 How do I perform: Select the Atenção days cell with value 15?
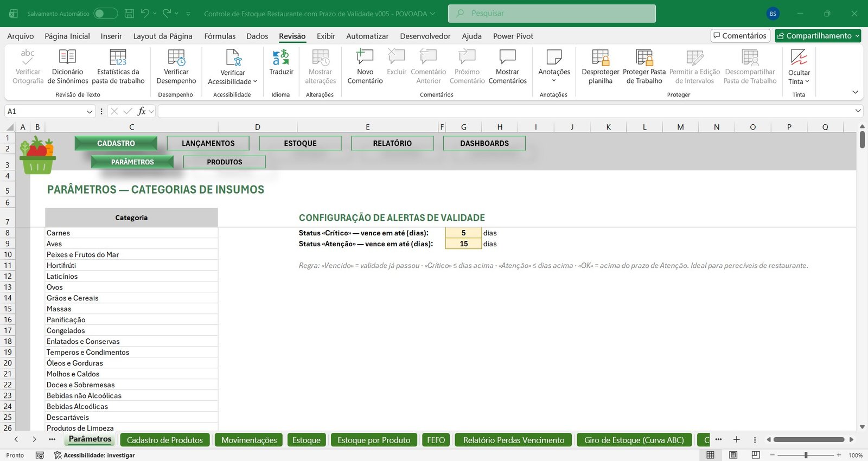coord(463,244)
